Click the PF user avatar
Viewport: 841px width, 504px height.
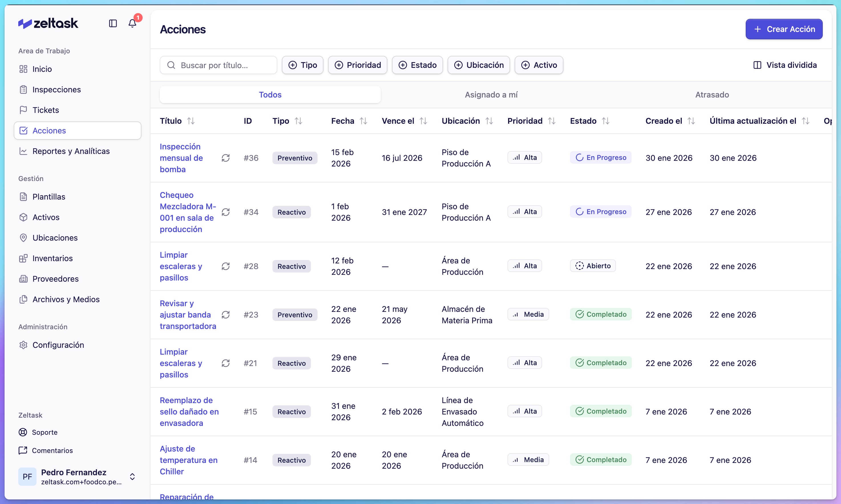(27, 476)
